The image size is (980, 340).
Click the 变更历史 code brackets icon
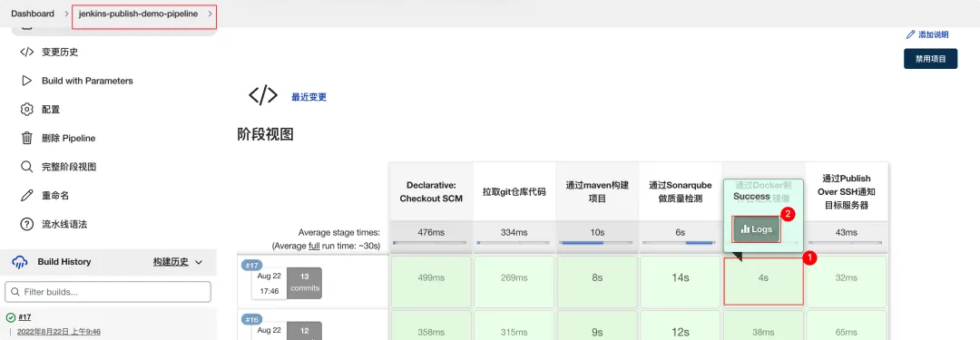pos(26,52)
